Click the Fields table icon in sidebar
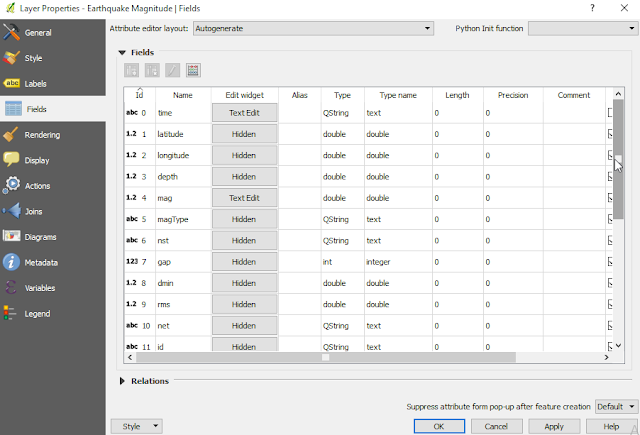The height and width of the screenshot is (435, 640). pos(13,109)
